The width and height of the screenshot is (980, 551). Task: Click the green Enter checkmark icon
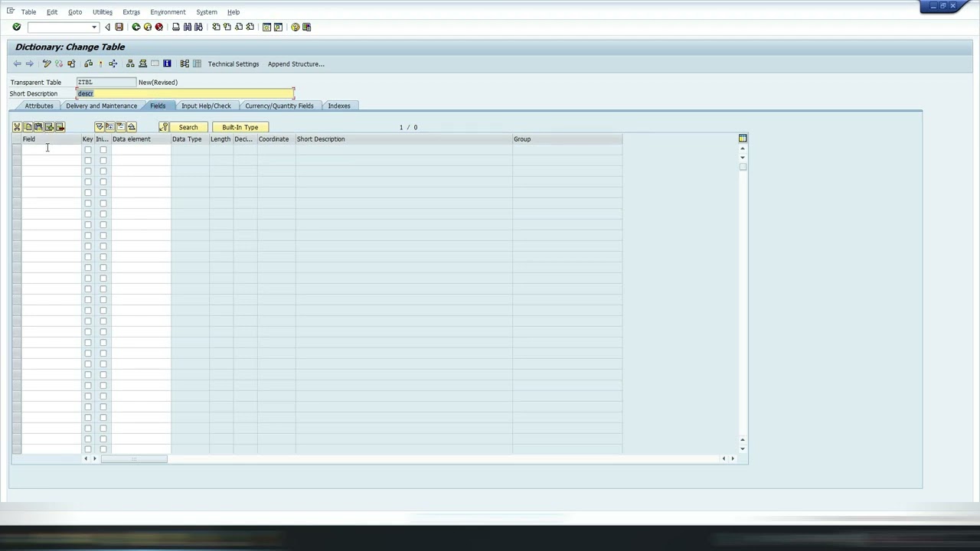tap(16, 27)
